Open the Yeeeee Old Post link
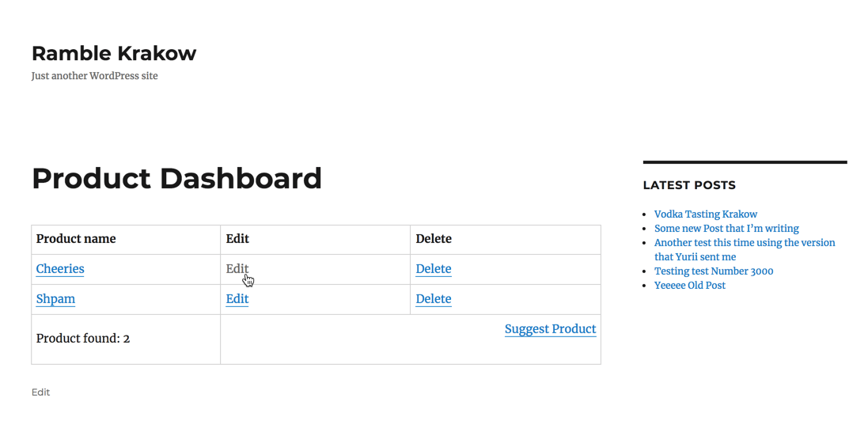868x421 pixels. [690, 286]
